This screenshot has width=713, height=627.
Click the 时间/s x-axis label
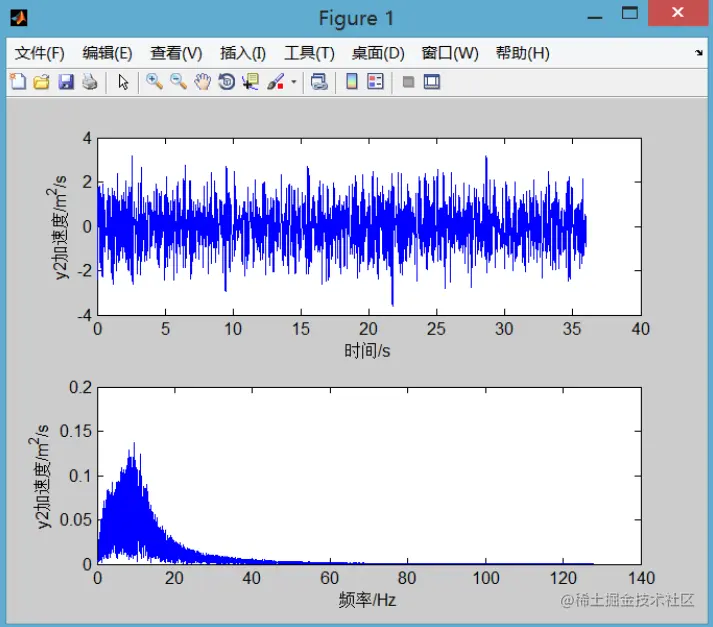point(367,351)
